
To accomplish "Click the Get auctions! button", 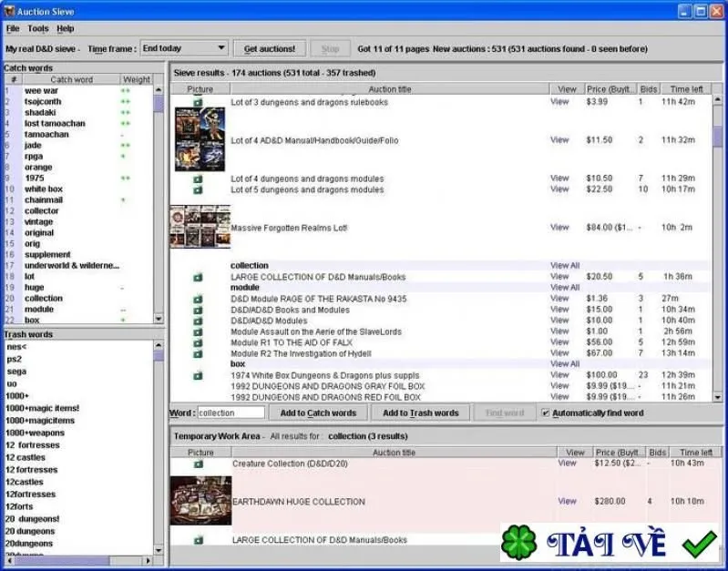I will 270,49.
